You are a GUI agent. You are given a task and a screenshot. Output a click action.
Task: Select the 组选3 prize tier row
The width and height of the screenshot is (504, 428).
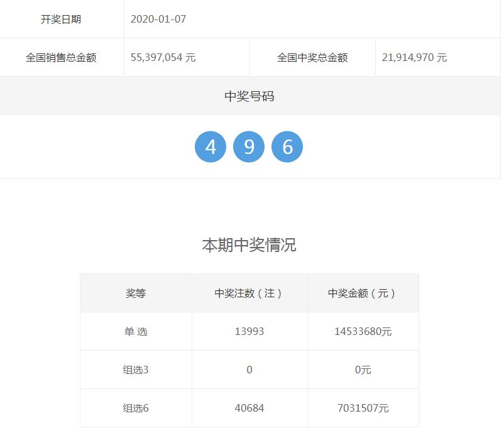pos(134,370)
